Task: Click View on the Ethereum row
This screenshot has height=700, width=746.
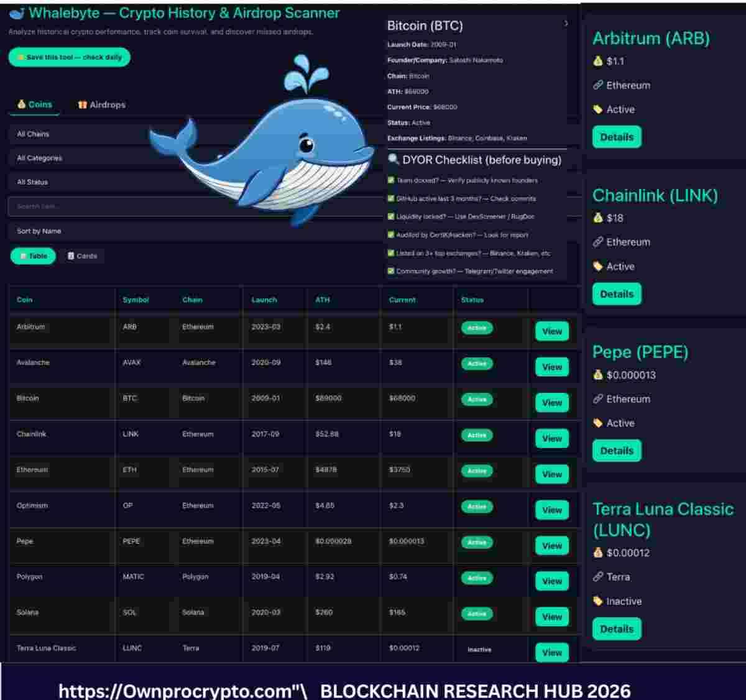Action: pyautogui.click(x=552, y=474)
